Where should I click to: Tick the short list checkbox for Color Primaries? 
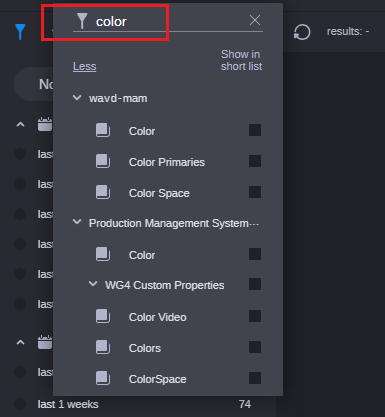255,161
